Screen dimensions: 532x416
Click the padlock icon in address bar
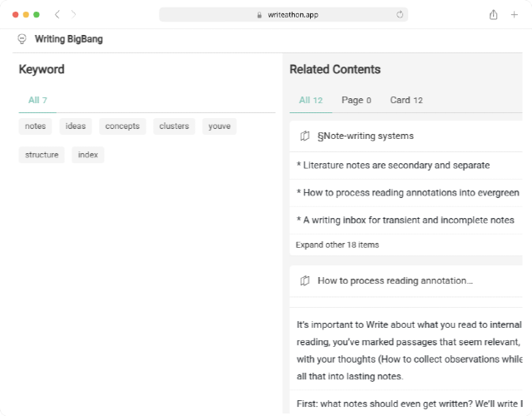[x=259, y=15]
